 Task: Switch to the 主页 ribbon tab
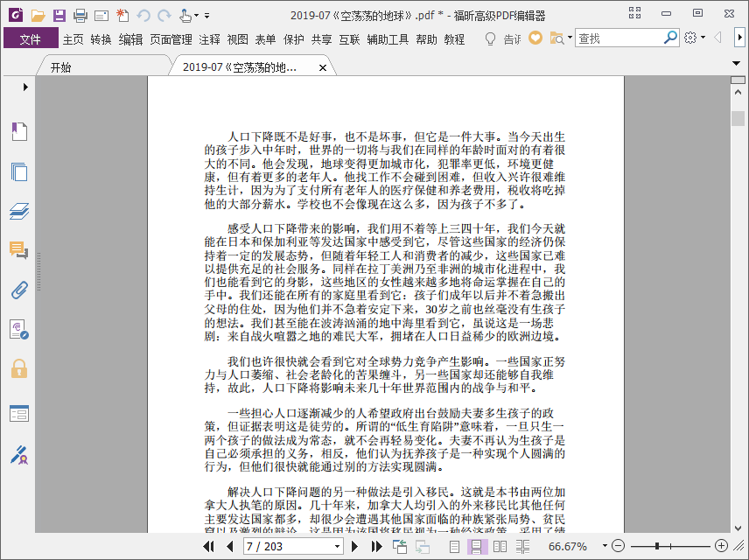pyautogui.click(x=73, y=39)
